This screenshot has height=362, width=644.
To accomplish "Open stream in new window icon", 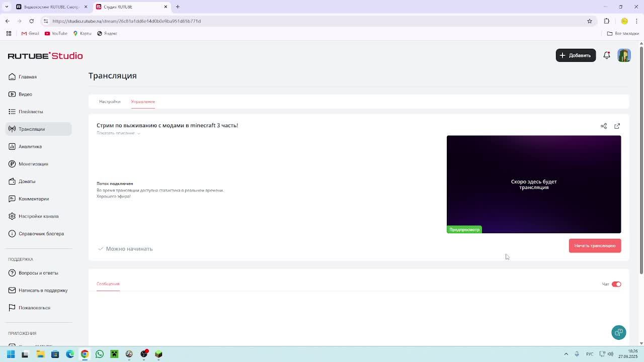I will click(617, 126).
